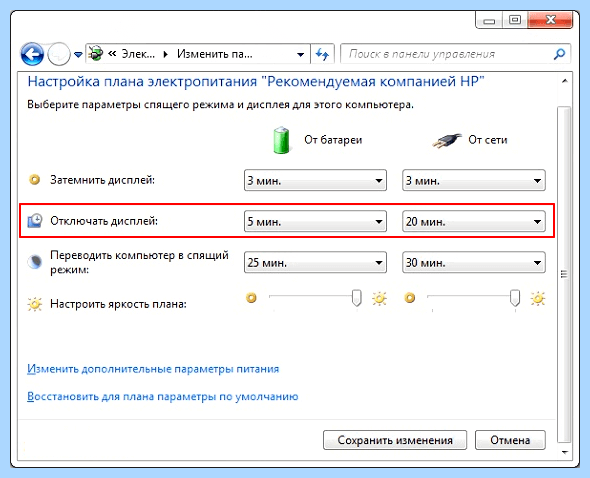Open turn off display plugged in dropdown '20 мин.'

click(474, 221)
